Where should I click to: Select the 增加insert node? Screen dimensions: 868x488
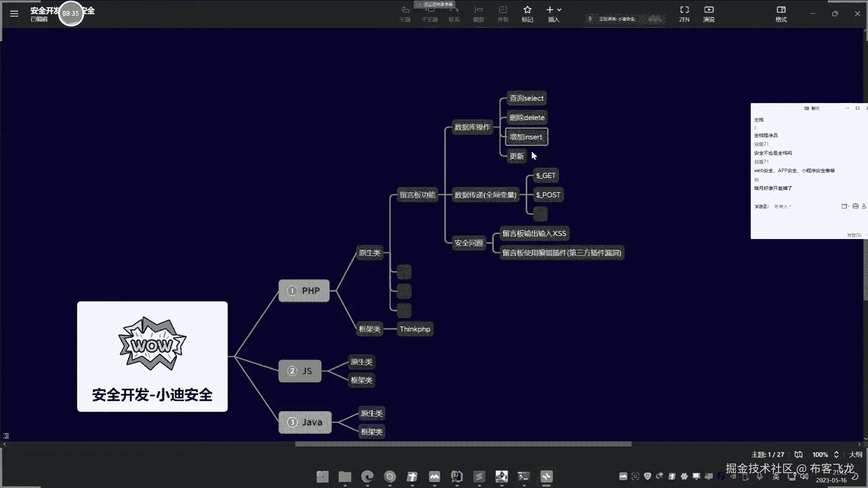click(x=526, y=137)
